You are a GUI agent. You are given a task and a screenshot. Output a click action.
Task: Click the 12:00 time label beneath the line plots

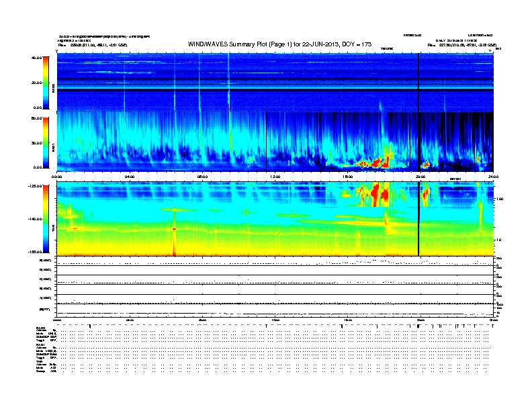275,320
